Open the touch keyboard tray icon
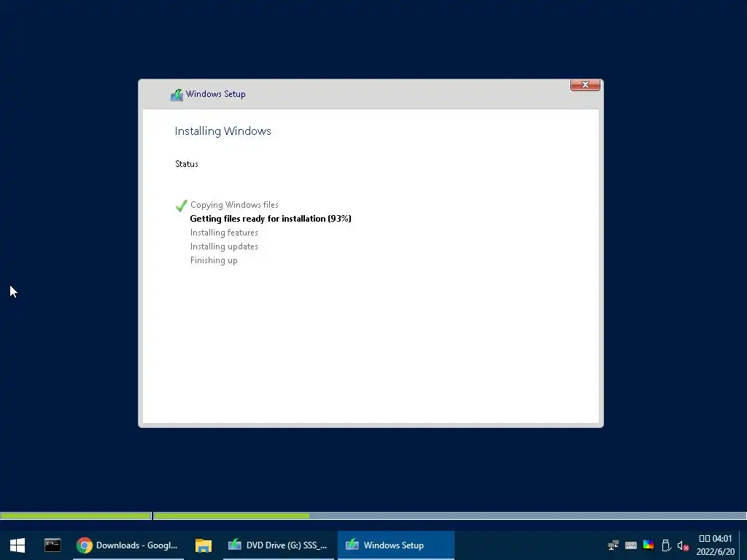This screenshot has width=747, height=560. pos(631,545)
